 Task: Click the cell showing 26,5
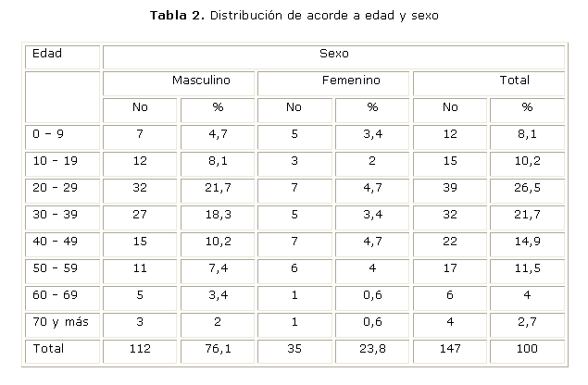tap(528, 187)
